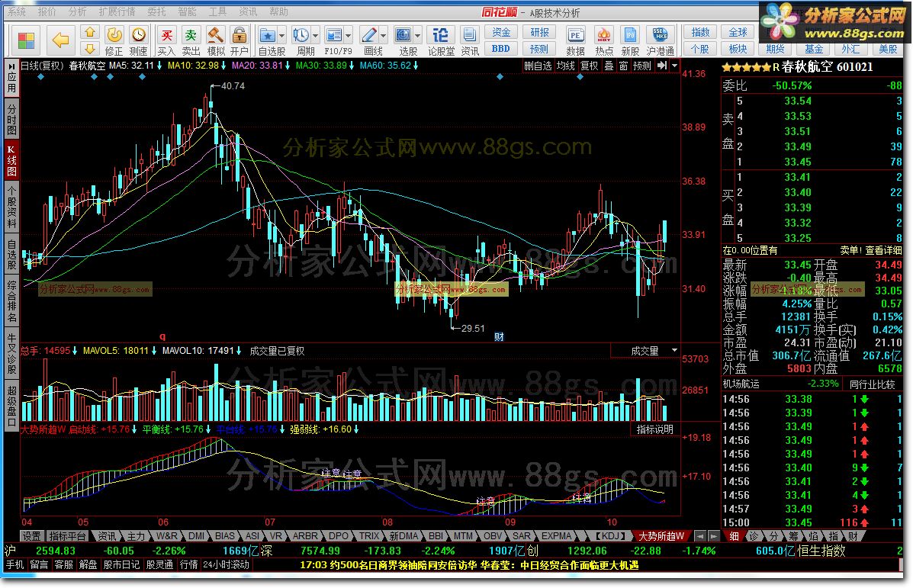This screenshot has width=913, height=588.
Task: Switch to the TRIX indicator tab
Action: 368,535
